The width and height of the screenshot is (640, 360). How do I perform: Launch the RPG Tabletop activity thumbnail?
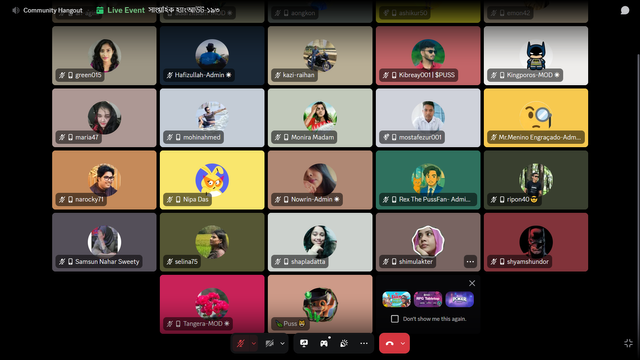(428, 299)
